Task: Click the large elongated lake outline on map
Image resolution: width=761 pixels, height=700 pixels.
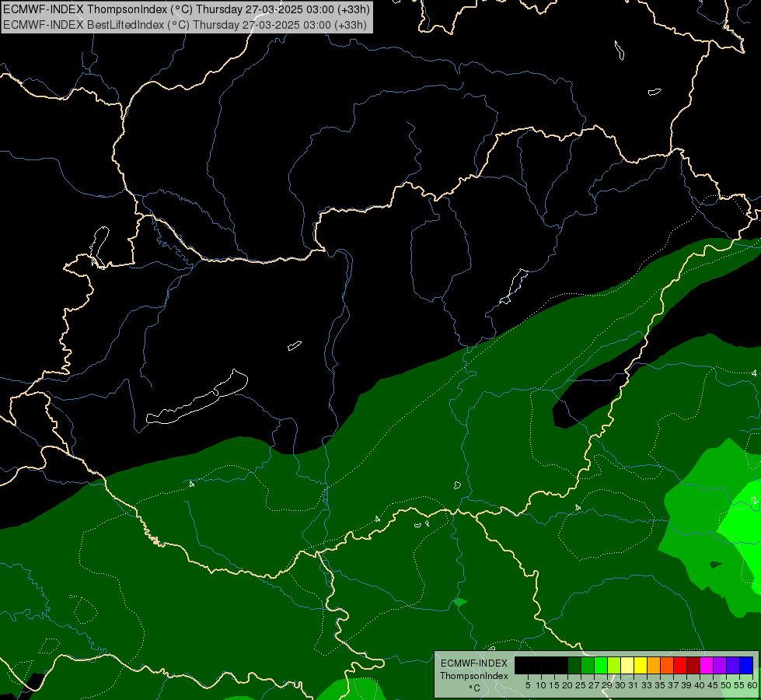Action: (197, 397)
